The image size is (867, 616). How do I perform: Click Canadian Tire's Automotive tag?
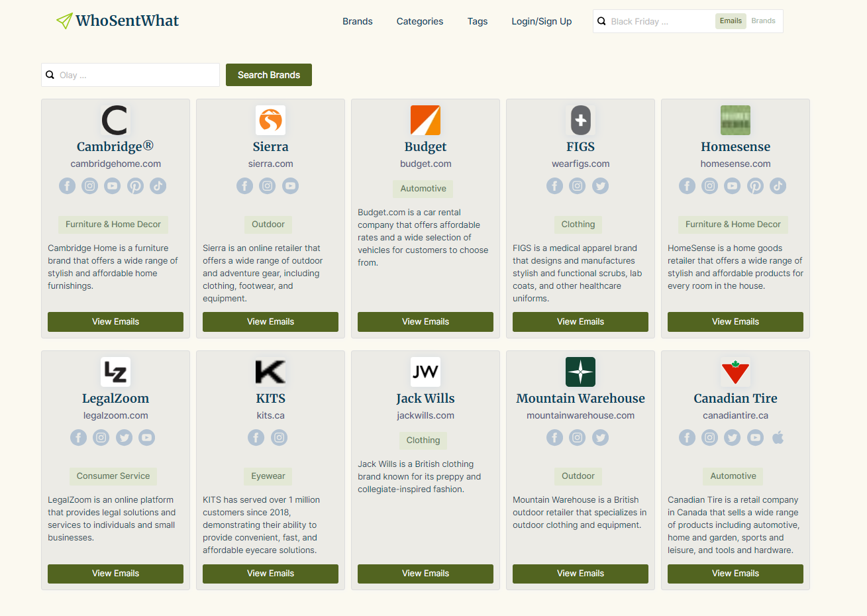(733, 476)
